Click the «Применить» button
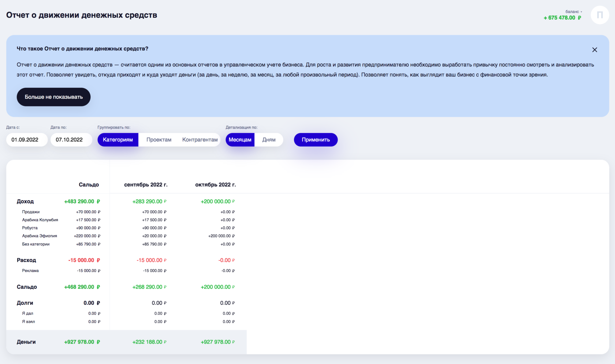The width and height of the screenshot is (615, 364). pos(316,140)
